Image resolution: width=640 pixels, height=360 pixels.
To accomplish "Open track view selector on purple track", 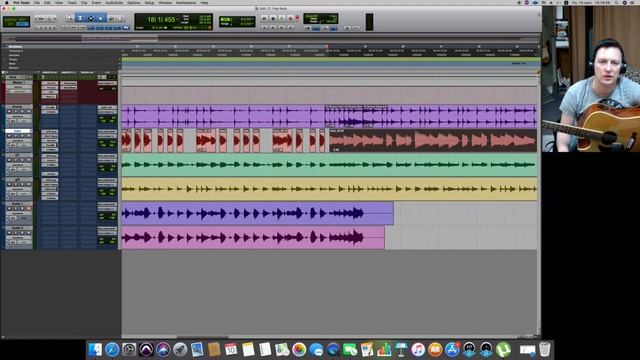I will (19, 116).
